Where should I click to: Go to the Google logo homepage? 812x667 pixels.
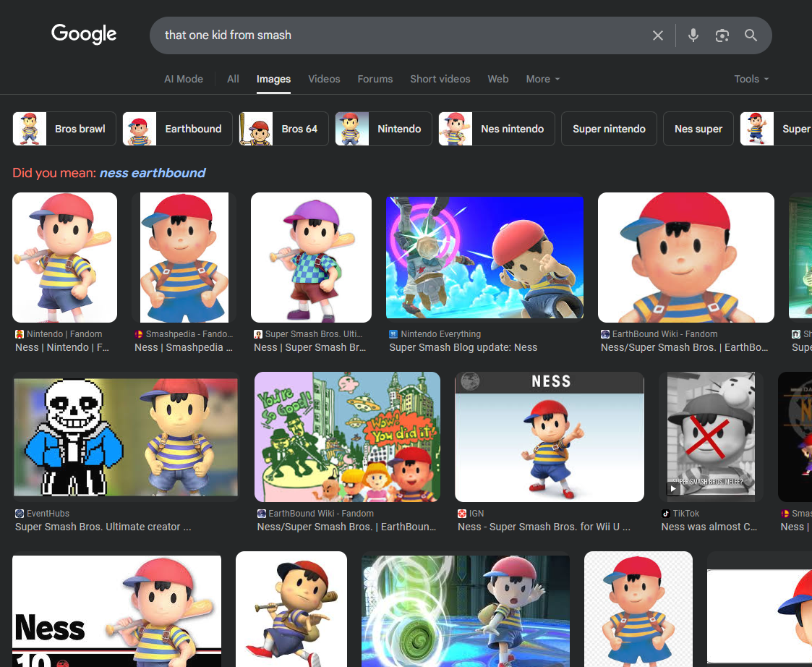84,34
